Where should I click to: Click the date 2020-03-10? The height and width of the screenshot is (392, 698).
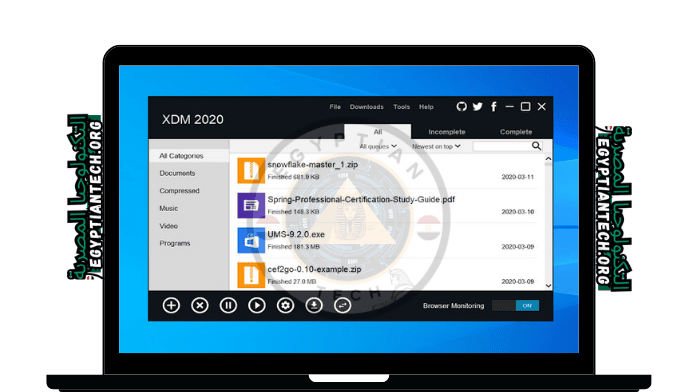(x=518, y=211)
